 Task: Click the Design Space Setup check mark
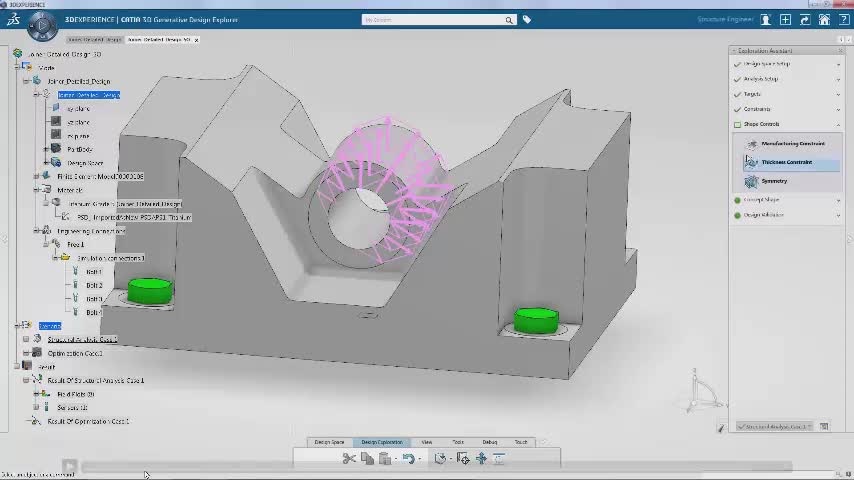[737, 64]
